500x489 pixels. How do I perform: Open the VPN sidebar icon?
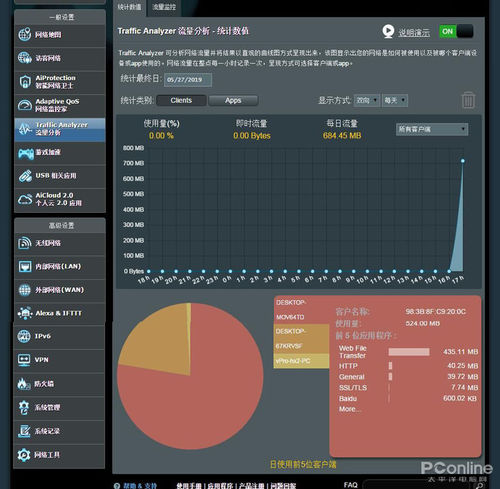point(24,360)
